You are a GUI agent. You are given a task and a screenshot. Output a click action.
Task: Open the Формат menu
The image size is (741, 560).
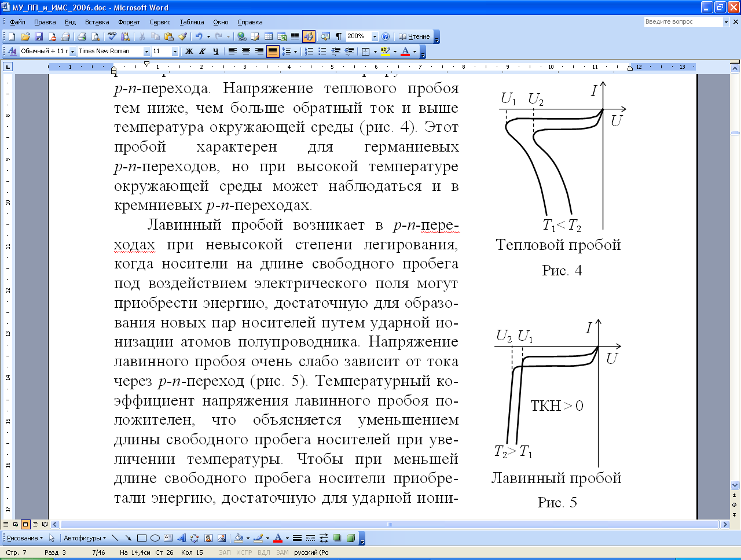(129, 22)
